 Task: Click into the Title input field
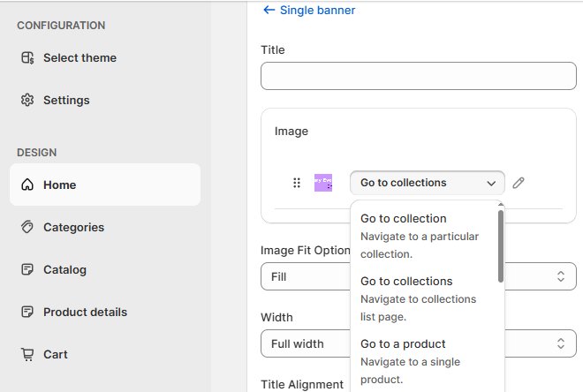(419, 76)
